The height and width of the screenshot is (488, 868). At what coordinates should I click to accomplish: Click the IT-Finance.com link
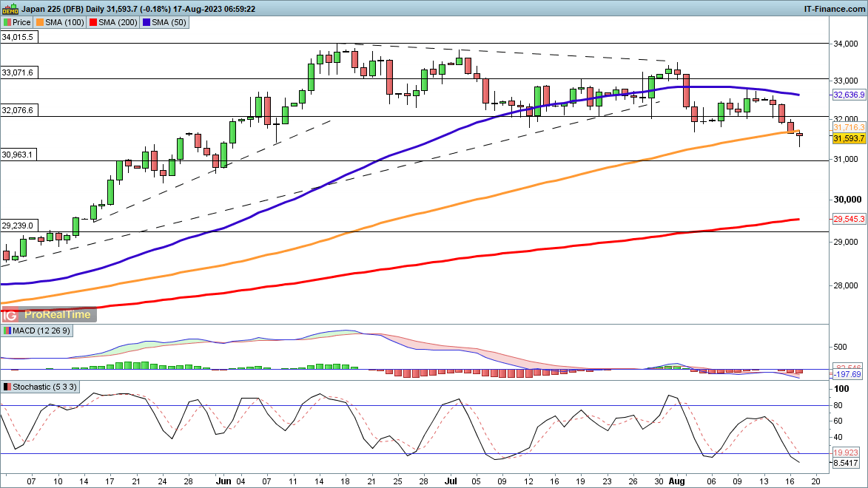834,9
